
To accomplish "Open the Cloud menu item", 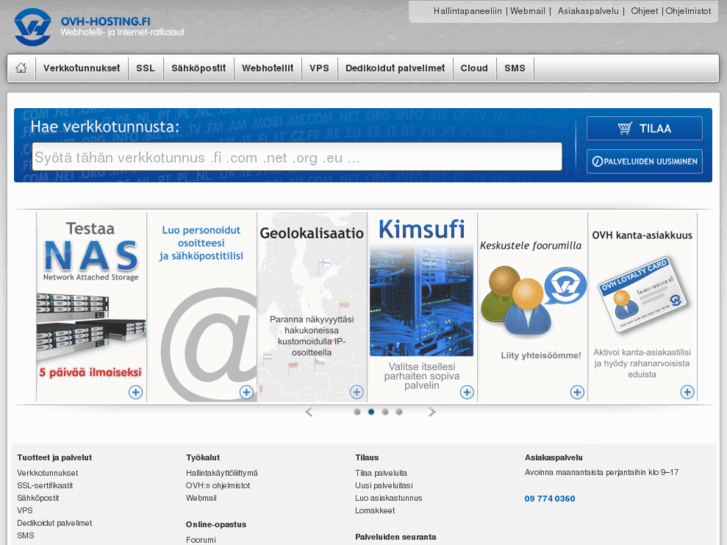I will [474, 68].
